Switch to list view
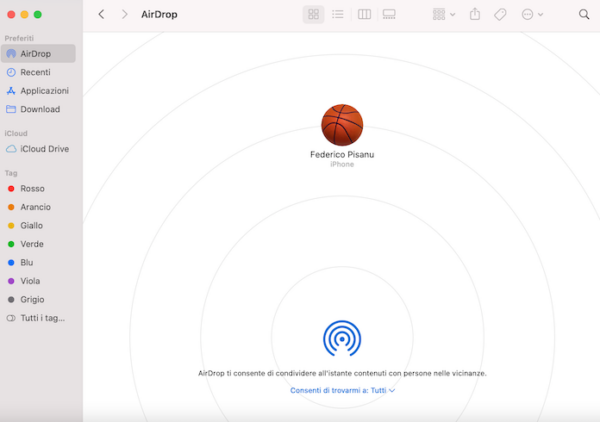 pyautogui.click(x=338, y=15)
